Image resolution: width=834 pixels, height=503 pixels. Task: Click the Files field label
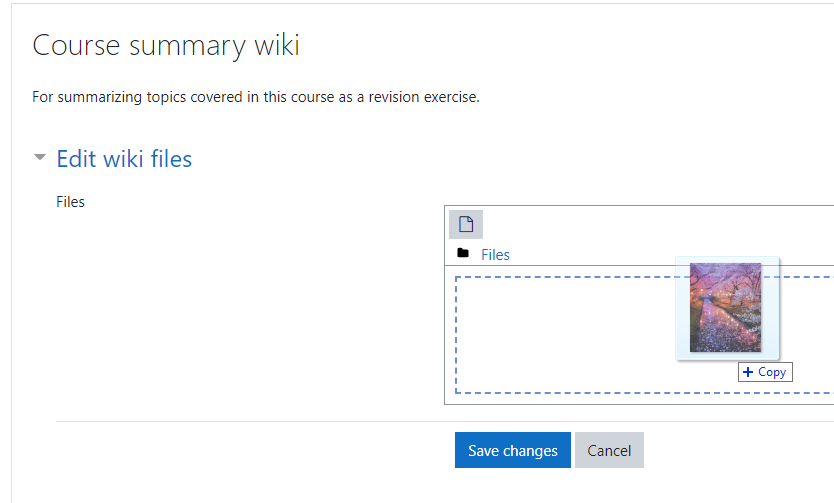pyautogui.click(x=70, y=202)
